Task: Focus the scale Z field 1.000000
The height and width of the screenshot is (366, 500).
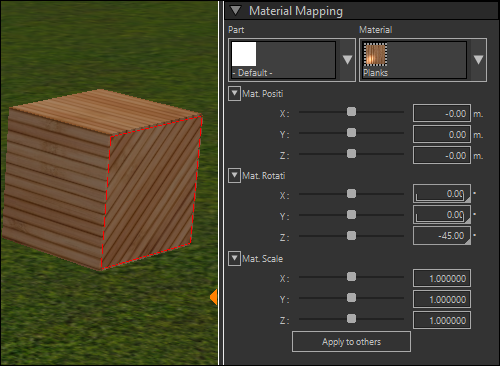Action: tap(442, 320)
